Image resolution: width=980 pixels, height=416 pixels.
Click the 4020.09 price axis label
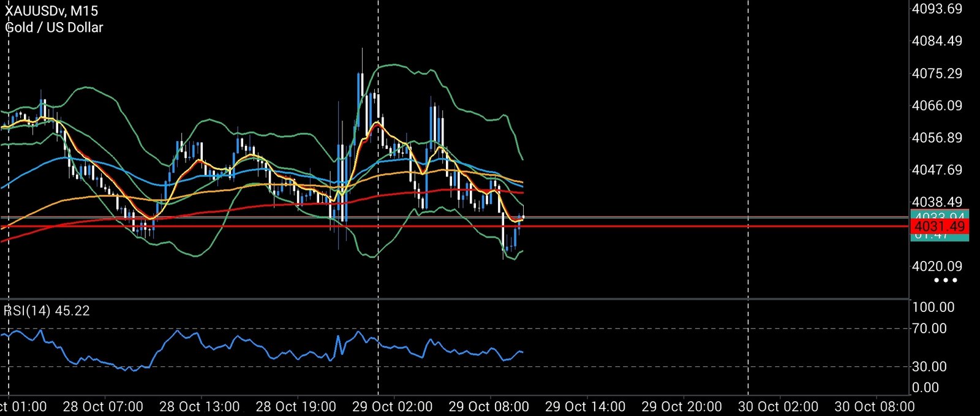coord(937,267)
